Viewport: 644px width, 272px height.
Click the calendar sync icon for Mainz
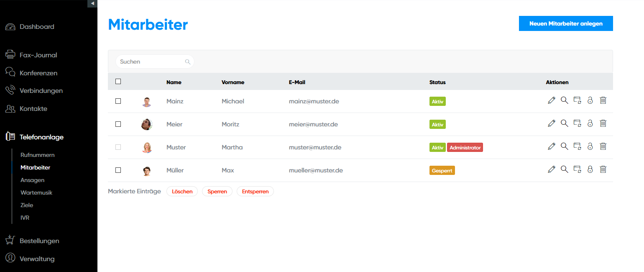click(x=577, y=100)
